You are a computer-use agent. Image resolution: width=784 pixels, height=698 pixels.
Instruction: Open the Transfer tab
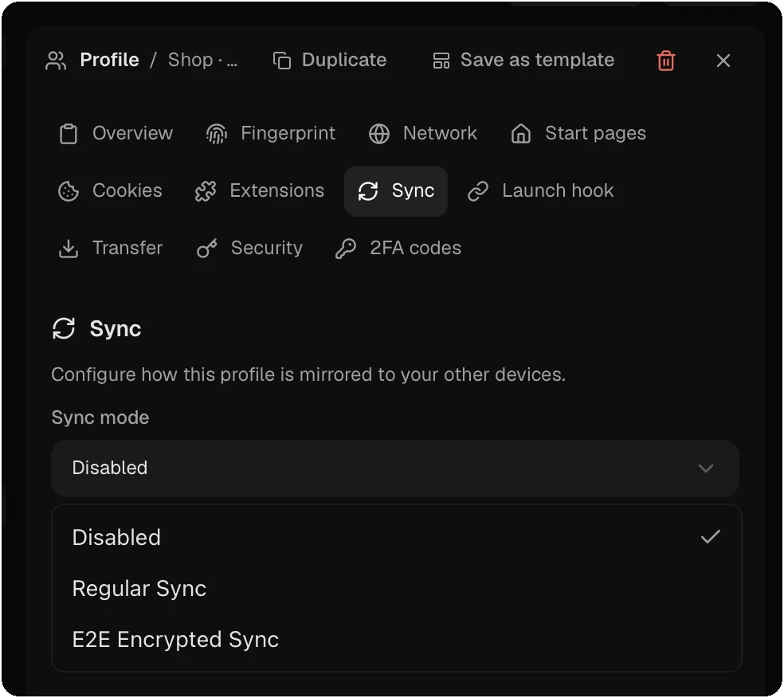(x=111, y=249)
